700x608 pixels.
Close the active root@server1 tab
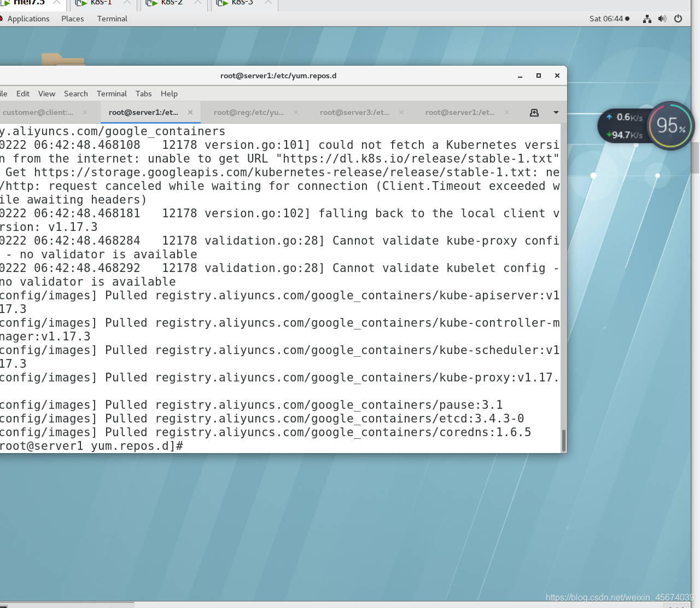(x=190, y=112)
